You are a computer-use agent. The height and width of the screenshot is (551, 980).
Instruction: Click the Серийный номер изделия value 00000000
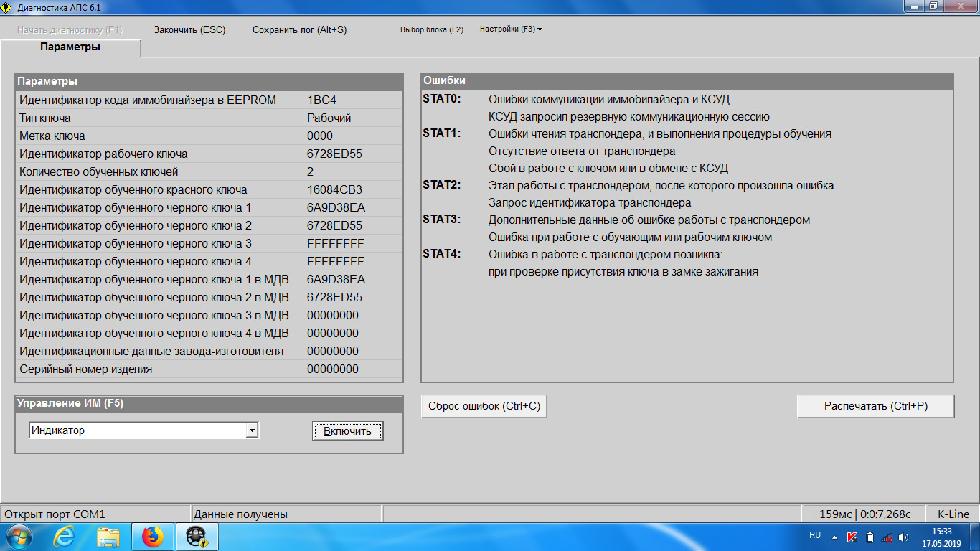(x=333, y=369)
